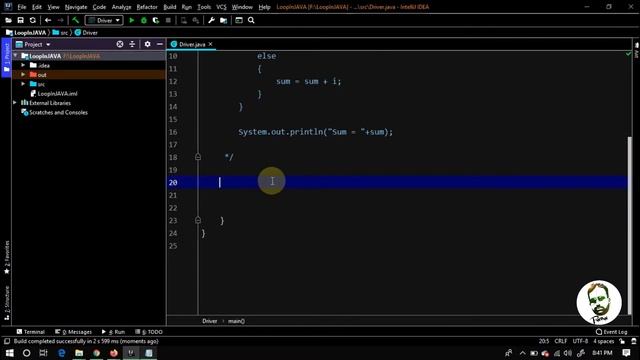Click the Run Anything toolbar icon
The height and width of the screenshot is (360, 640).
[x=239, y=20]
